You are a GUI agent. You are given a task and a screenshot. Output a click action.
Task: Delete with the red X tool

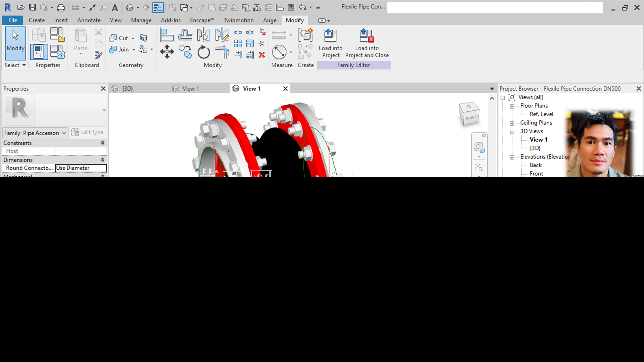262,55
